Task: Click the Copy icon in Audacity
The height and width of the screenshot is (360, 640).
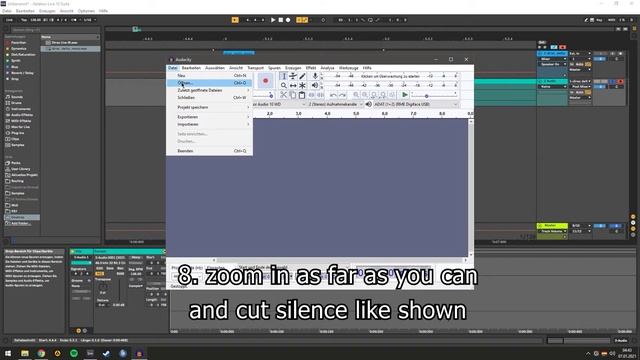Action: 293,95
